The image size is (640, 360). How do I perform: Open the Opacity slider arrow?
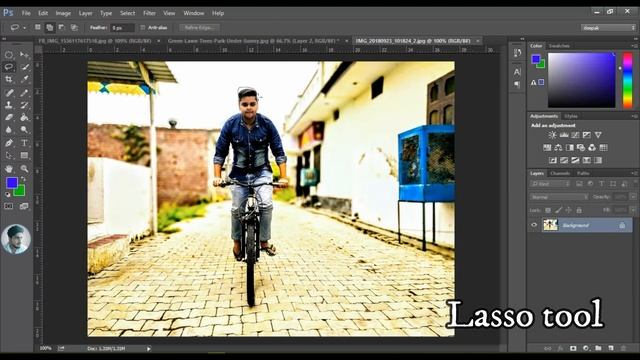(632, 197)
